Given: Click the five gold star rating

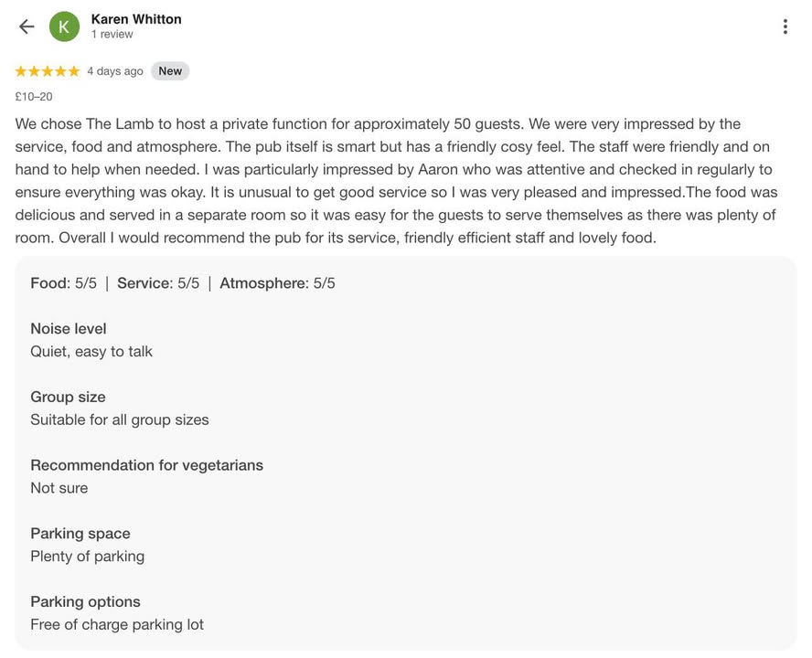Looking at the screenshot, I should (x=48, y=71).
